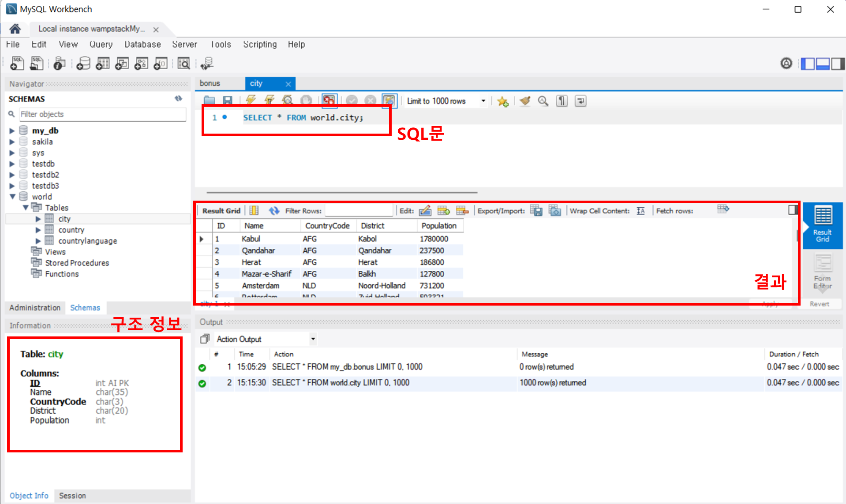
Task: Save query as favorite snippet star
Action: click(x=502, y=101)
